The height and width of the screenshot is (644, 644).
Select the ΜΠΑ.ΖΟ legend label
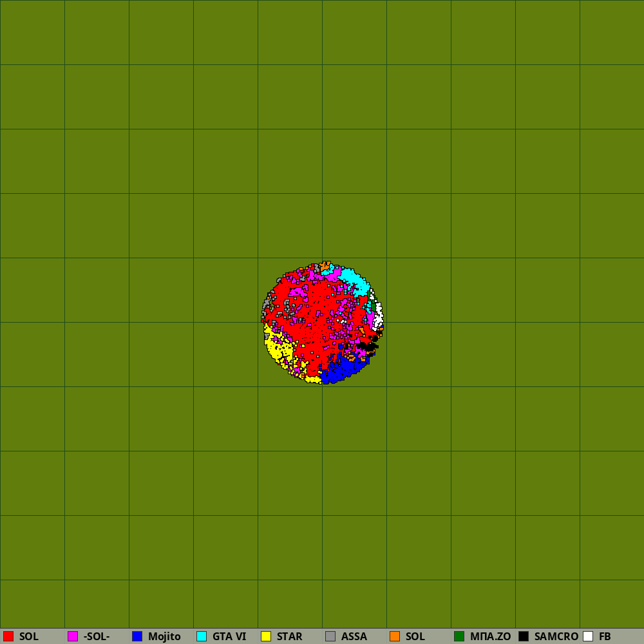(490, 637)
